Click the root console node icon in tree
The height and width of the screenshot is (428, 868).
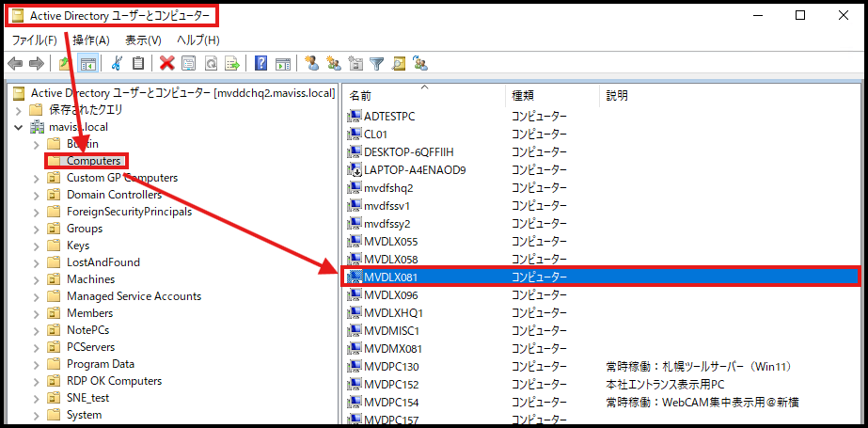click(20, 92)
